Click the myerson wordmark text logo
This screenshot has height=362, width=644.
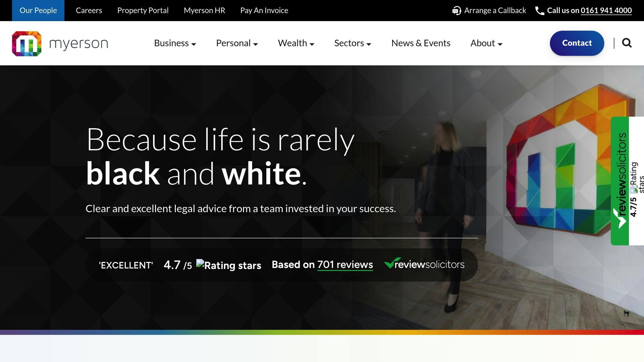click(x=79, y=43)
